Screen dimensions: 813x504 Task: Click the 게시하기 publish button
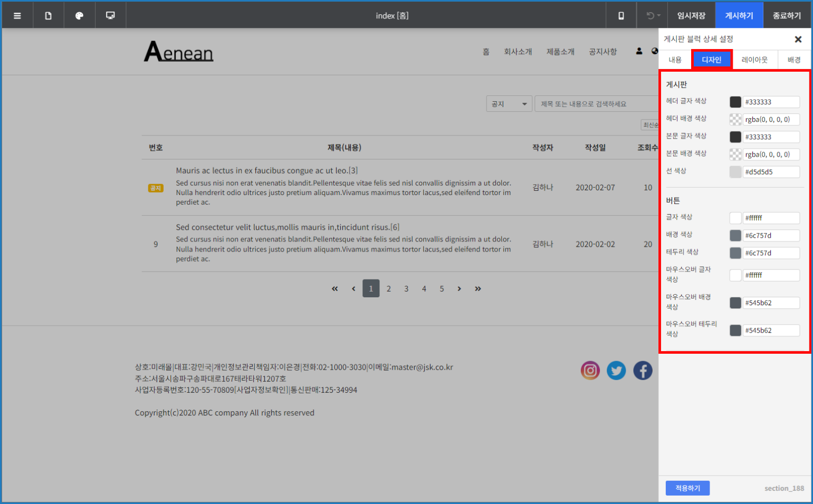[x=739, y=16]
